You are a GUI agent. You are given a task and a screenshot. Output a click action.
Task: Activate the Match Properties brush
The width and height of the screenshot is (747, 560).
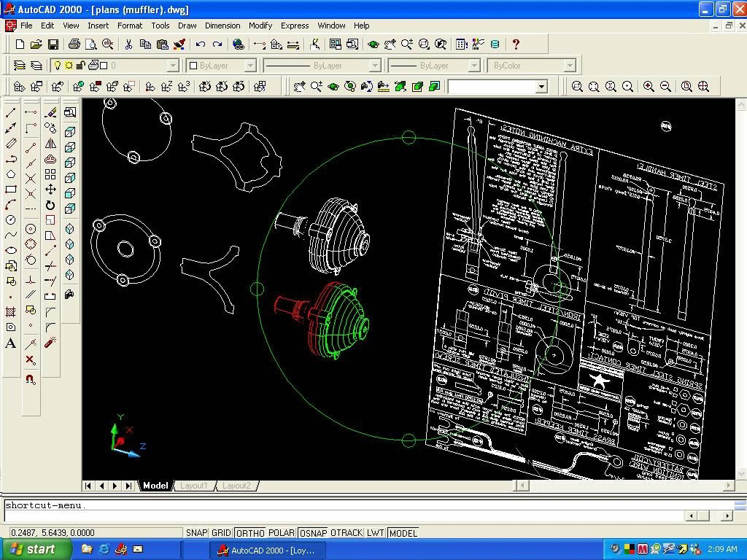[x=177, y=45]
